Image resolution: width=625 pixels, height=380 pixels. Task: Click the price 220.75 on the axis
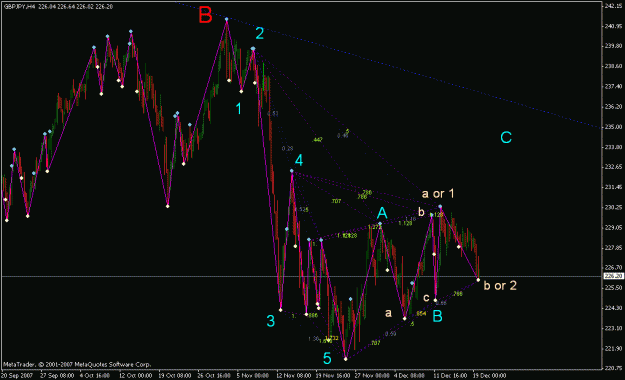point(614,368)
